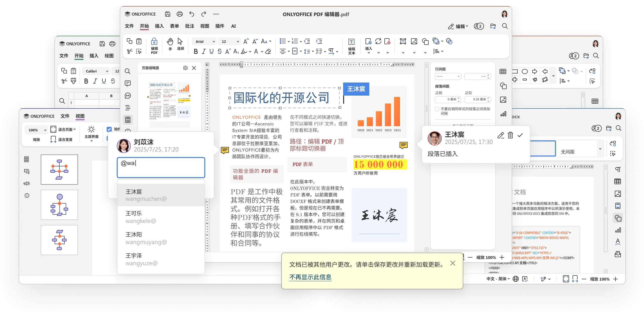Close the page thumbnails panel
Screen dimensions: 644x312
click(x=194, y=68)
